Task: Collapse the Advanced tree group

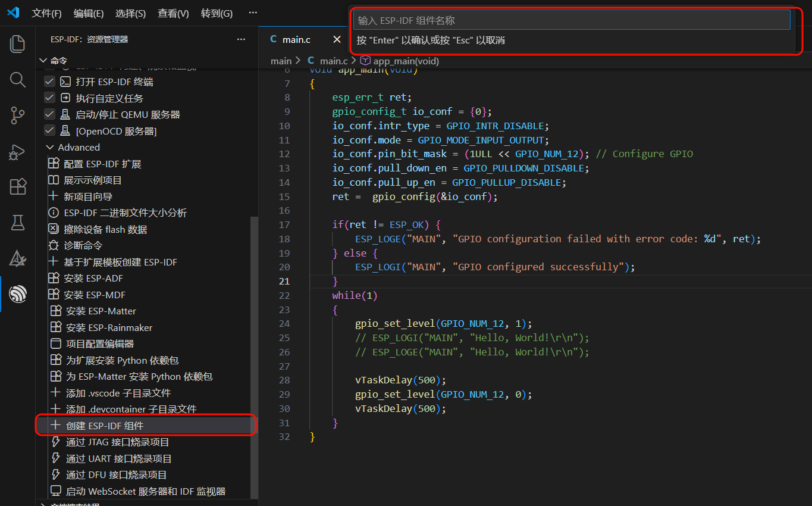Action: tap(51, 147)
